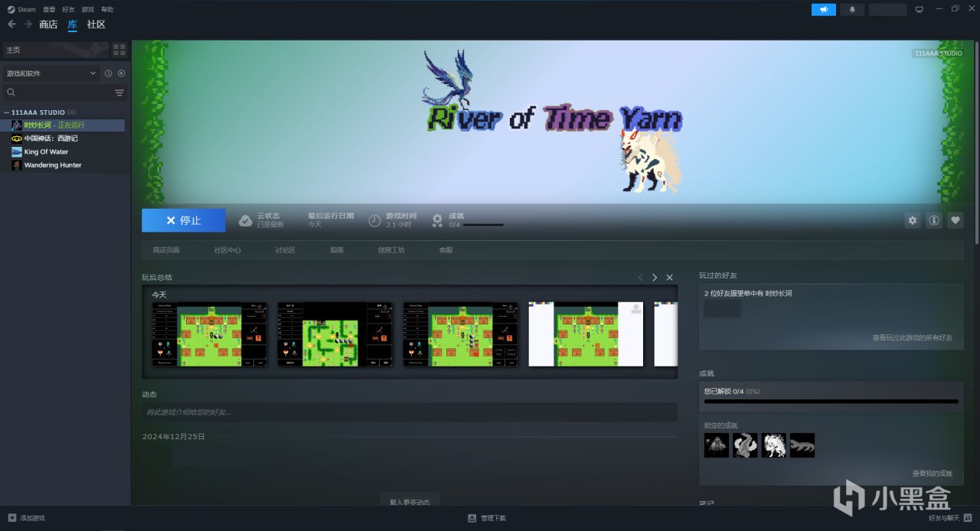980x531 pixels.
Task: Close the 玩后总结 section
Action: pos(669,278)
